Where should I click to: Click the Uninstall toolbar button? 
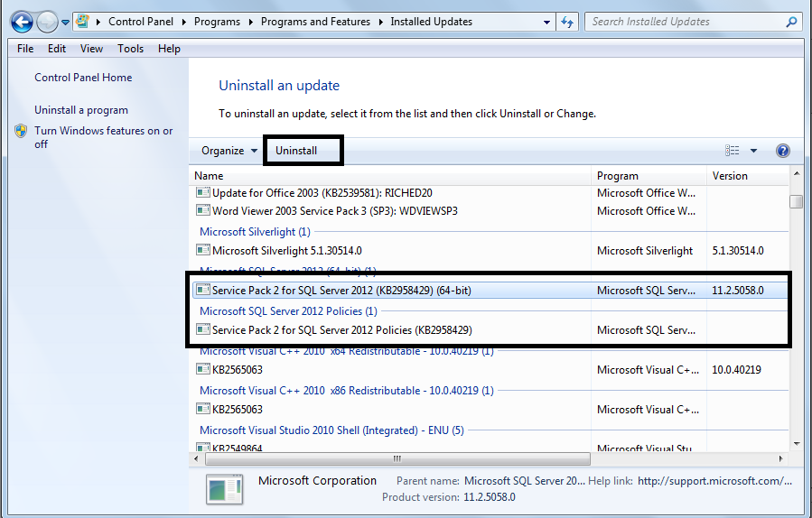pyautogui.click(x=296, y=151)
